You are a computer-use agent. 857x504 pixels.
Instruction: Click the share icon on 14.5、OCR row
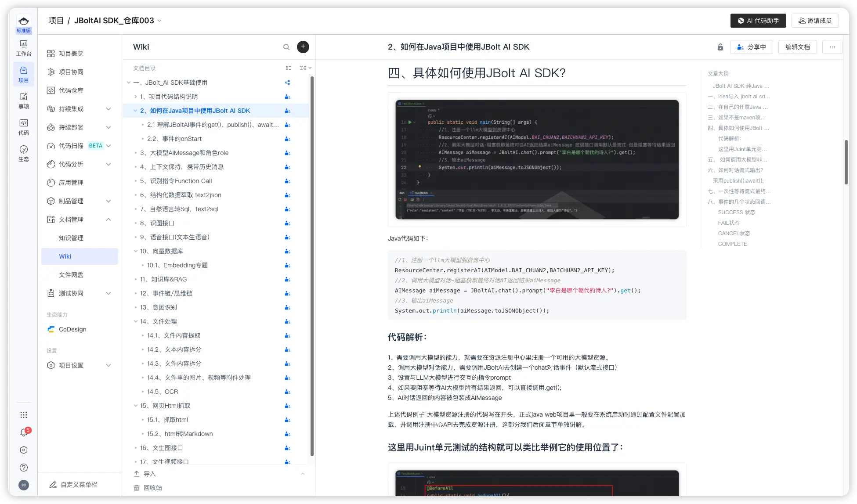point(288,392)
